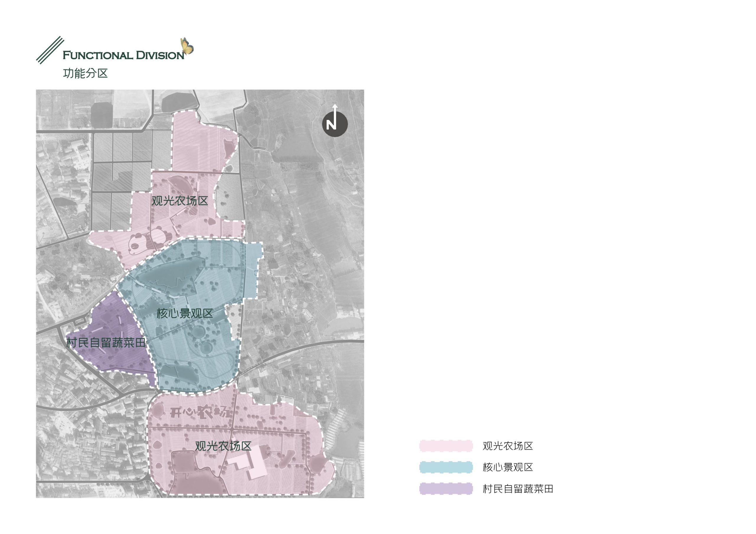Click the northern 观光农场区 map label
The height and width of the screenshot is (534, 756).
pyautogui.click(x=180, y=201)
